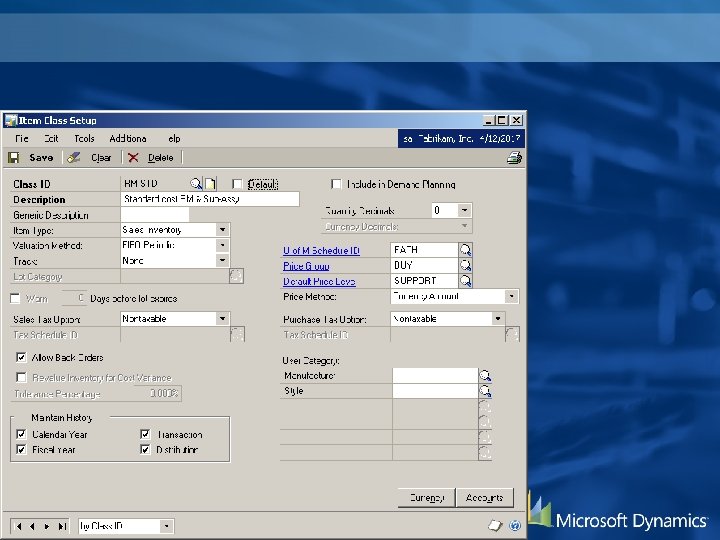The width and height of the screenshot is (720, 540).
Task: Click the Description input field
Action: [x=210, y=199]
